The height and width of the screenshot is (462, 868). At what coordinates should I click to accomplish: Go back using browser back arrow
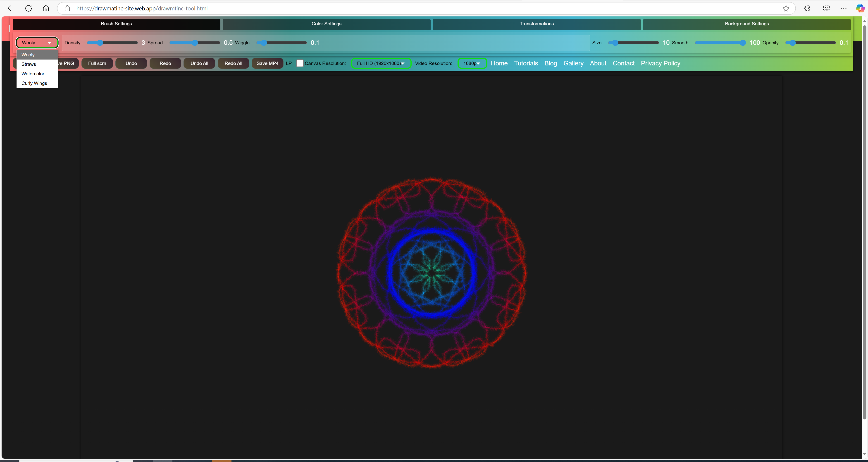[x=11, y=8]
